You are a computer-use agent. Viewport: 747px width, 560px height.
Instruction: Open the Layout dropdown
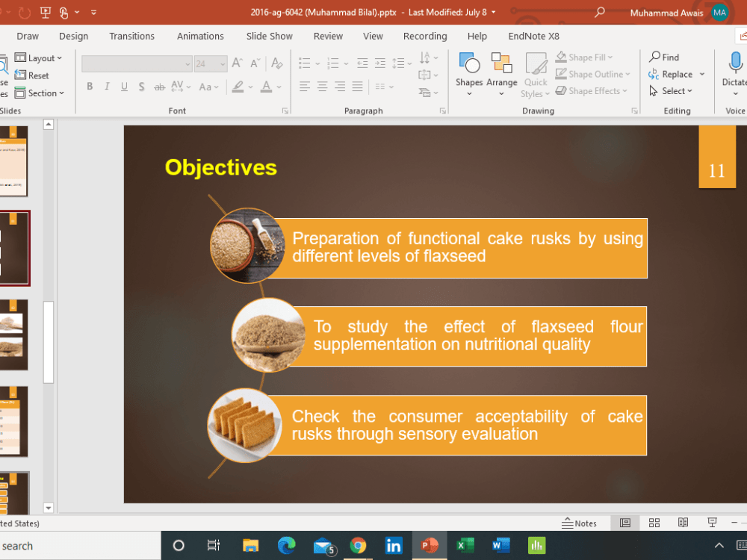click(39, 58)
